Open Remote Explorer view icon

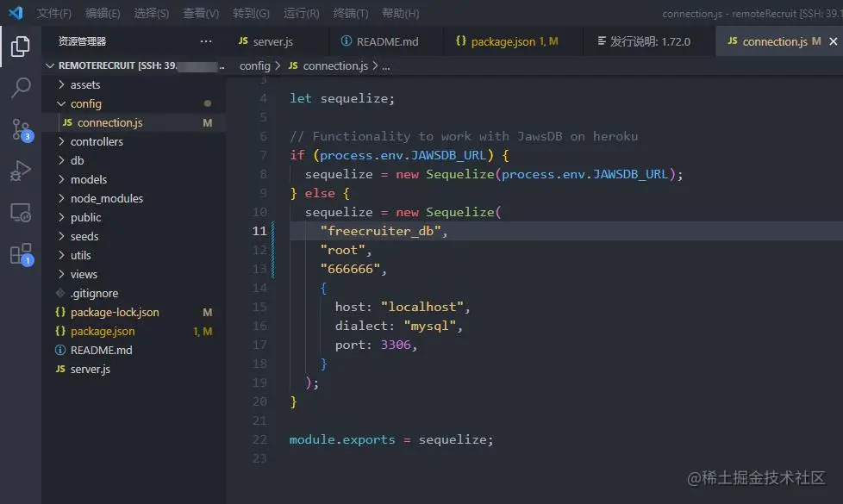tap(21, 214)
